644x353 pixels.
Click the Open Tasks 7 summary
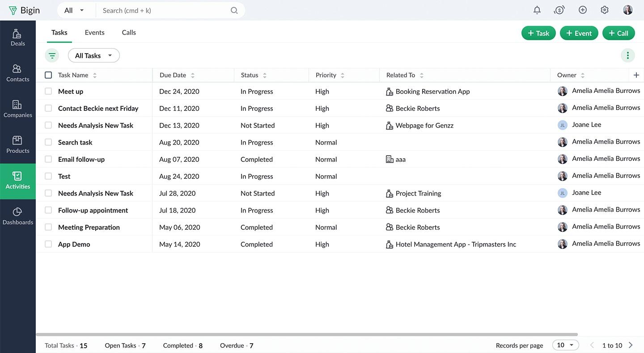tap(125, 345)
